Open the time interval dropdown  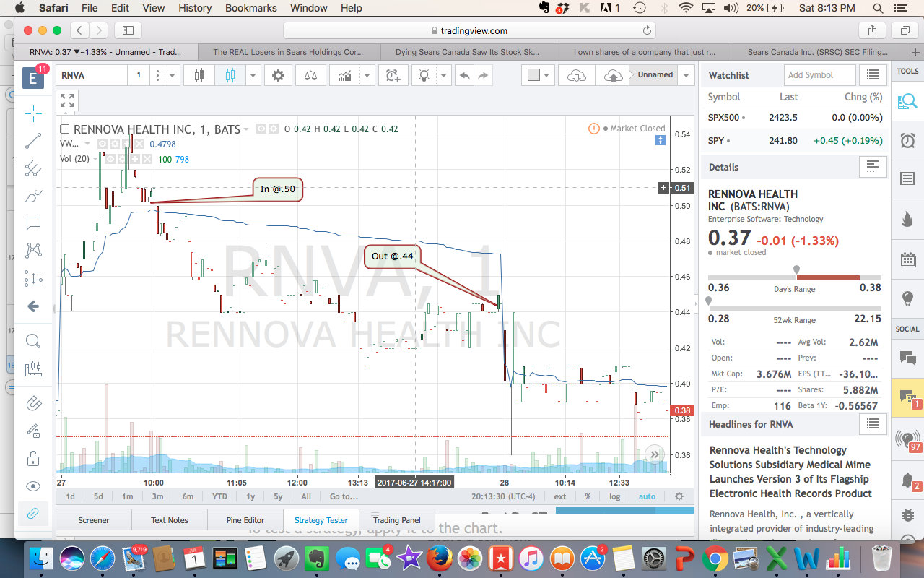tap(173, 75)
